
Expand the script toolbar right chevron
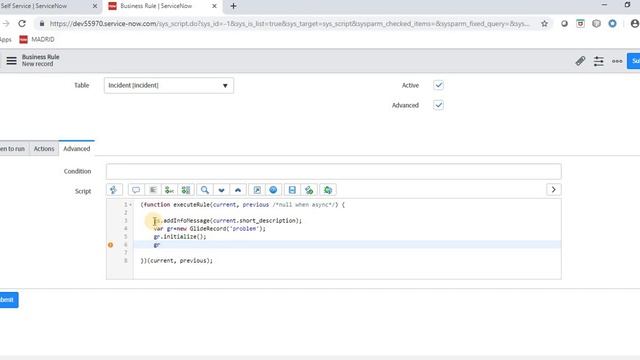[553, 190]
